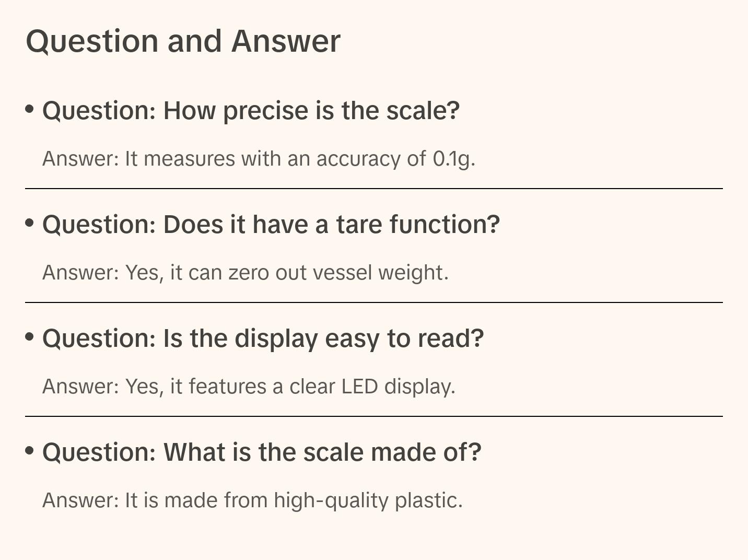Click 'plastic' in the last answer
Image resolution: width=748 pixels, height=560 pixels.
point(428,500)
